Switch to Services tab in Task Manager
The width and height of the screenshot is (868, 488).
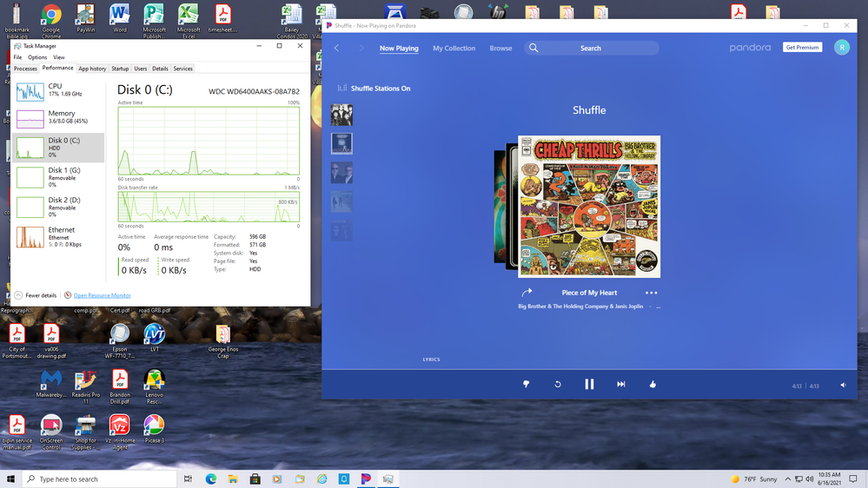tap(182, 69)
